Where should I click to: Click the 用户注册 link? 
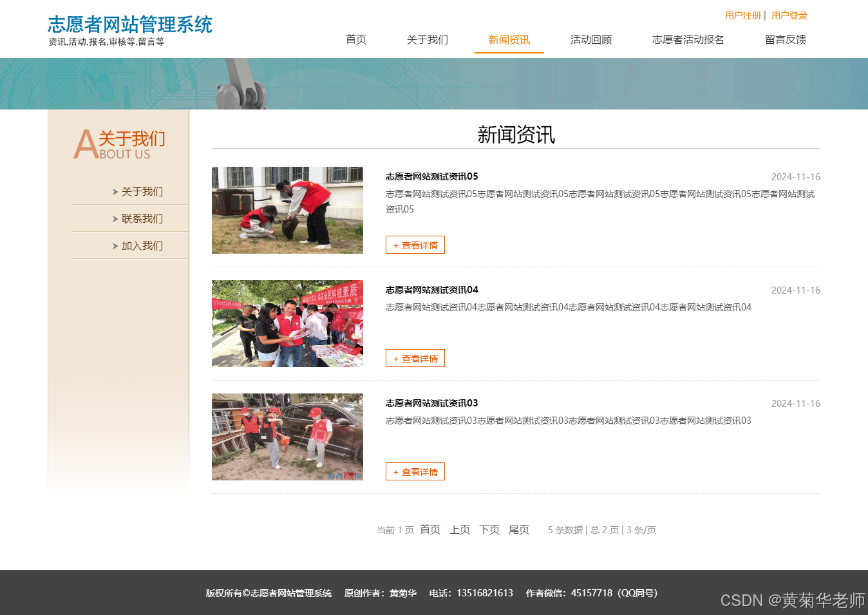(743, 15)
